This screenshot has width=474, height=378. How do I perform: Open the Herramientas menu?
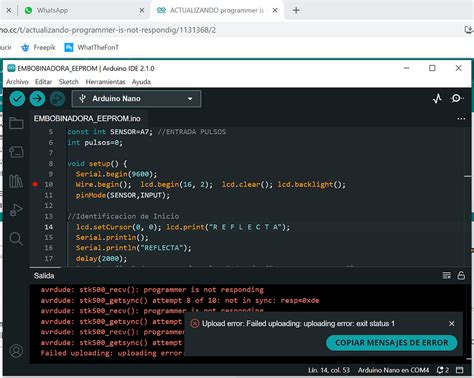pyautogui.click(x=105, y=82)
